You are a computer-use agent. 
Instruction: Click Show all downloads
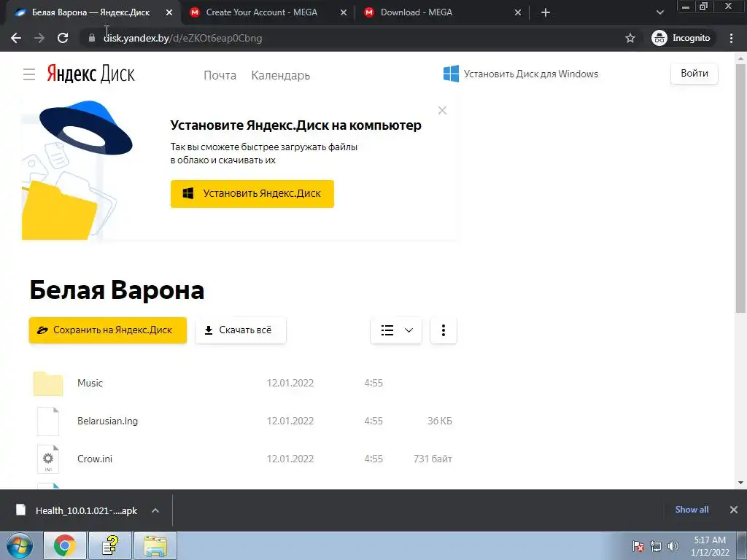coord(692,510)
